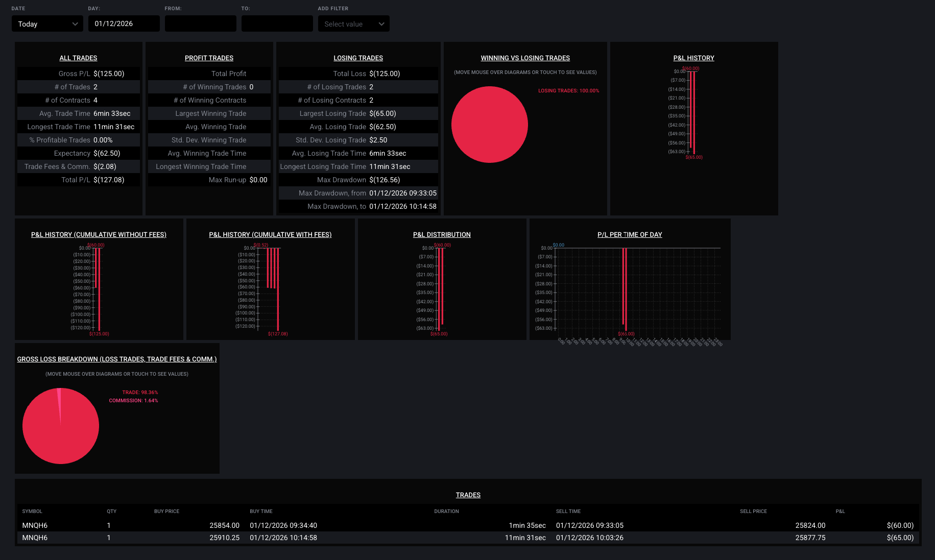Click the Total P/L value $(127.08)

[x=109, y=180]
